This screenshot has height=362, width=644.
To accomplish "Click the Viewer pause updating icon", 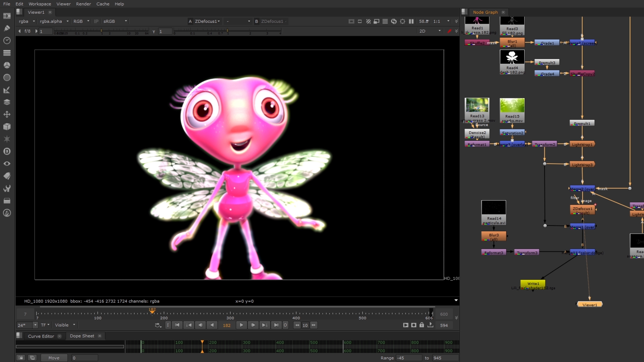I will point(411,21).
